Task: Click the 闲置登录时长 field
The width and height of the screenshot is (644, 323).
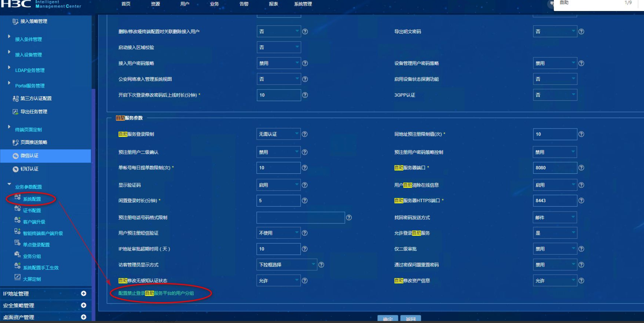Action: [x=279, y=201]
